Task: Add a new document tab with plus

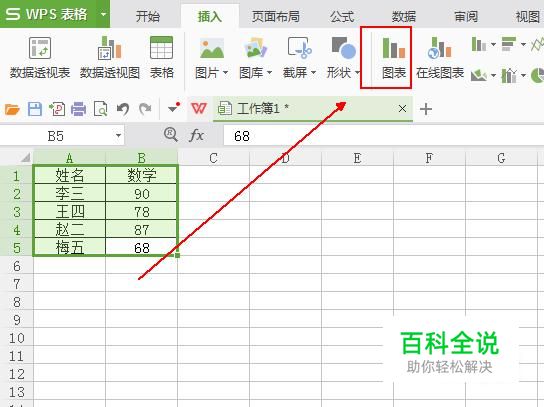Action: click(x=426, y=109)
